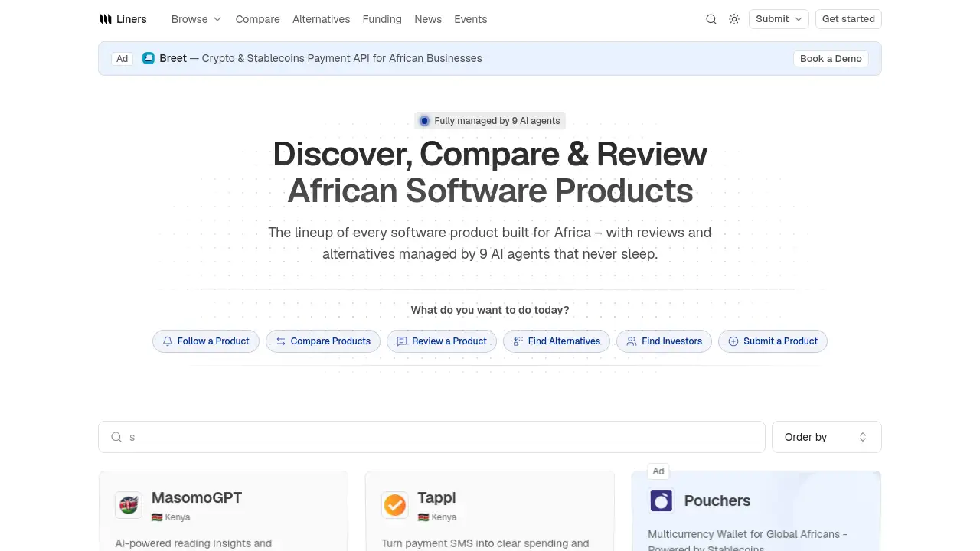
Task: Open the MasomoGPT product title
Action: (197, 497)
